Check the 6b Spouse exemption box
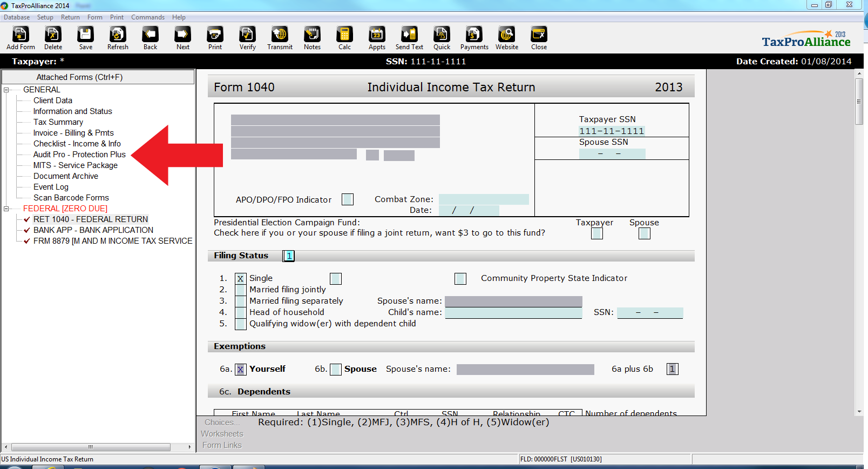The image size is (868, 469). pyautogui.click(x=336, y=370)
